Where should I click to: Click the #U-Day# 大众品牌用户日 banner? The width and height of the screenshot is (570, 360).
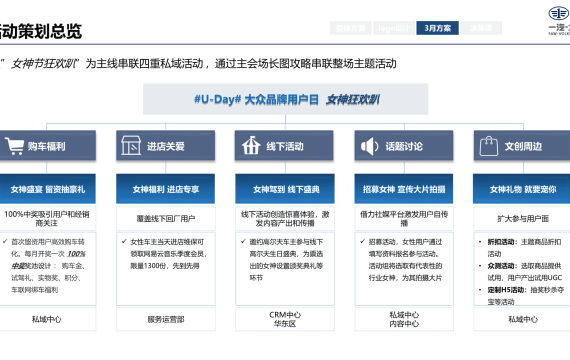tap(285, 99)
